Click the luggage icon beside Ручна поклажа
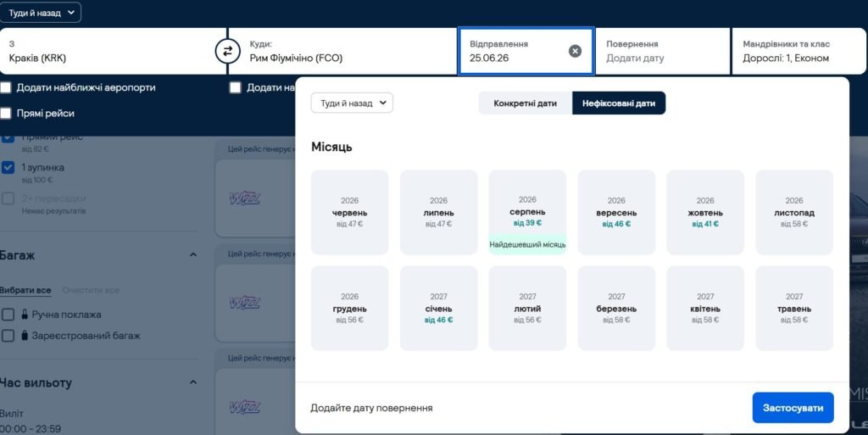 (x=25, y=315)
